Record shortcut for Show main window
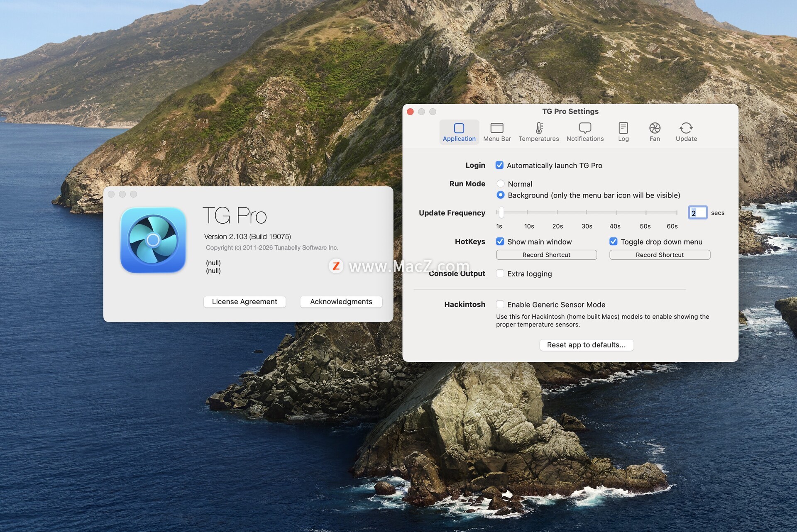797x532 pixels. click(546, 255)
